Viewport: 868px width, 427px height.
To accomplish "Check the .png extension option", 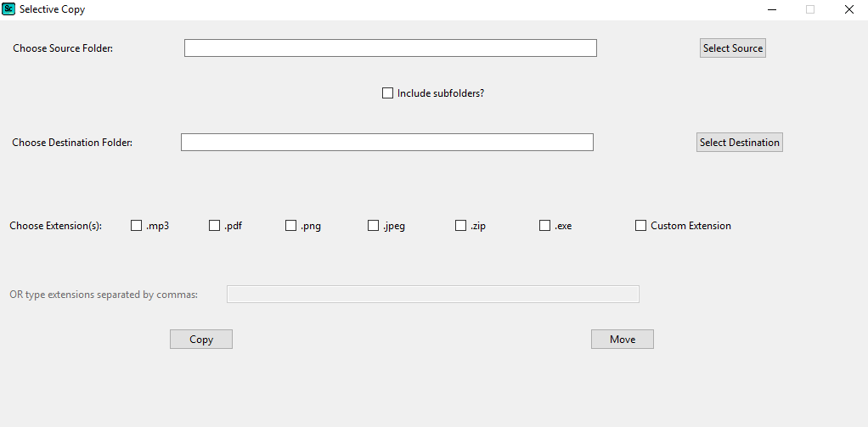I will tap(291, 226).
